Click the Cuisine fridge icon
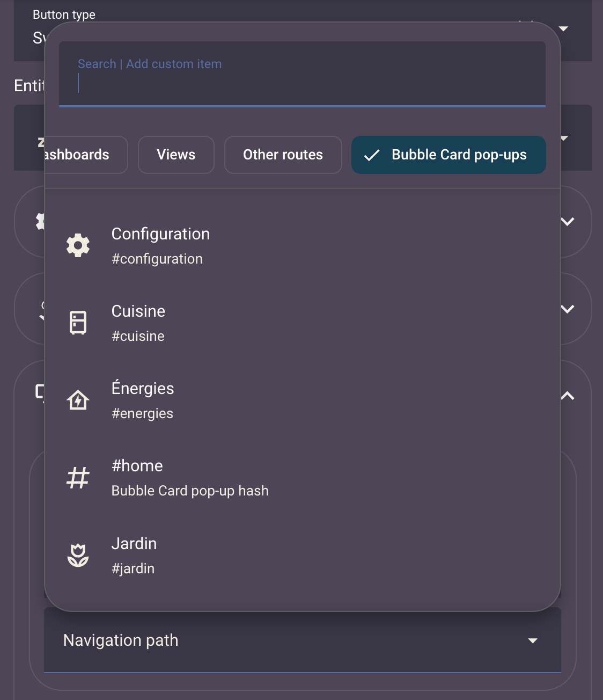 coord(78,323)
